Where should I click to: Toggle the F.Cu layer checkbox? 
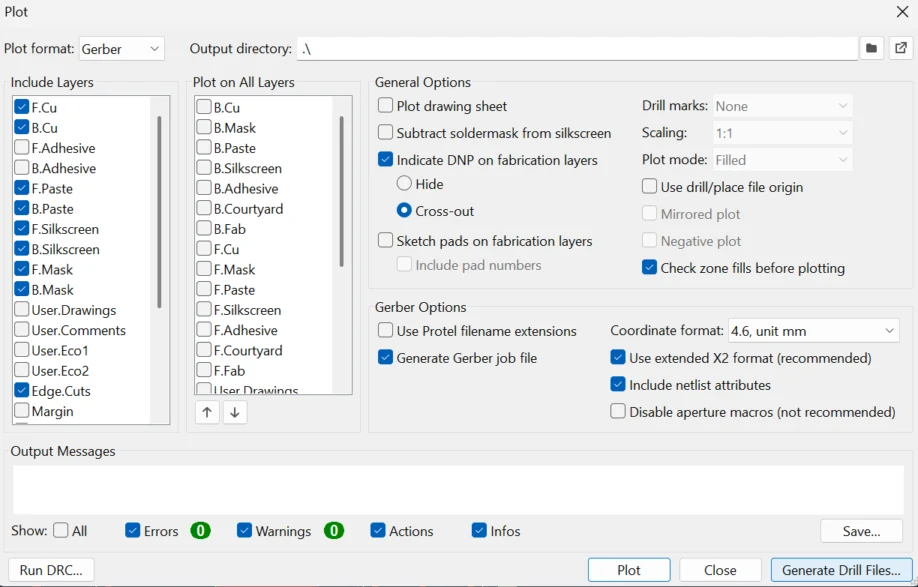click(x=22, y=107)
